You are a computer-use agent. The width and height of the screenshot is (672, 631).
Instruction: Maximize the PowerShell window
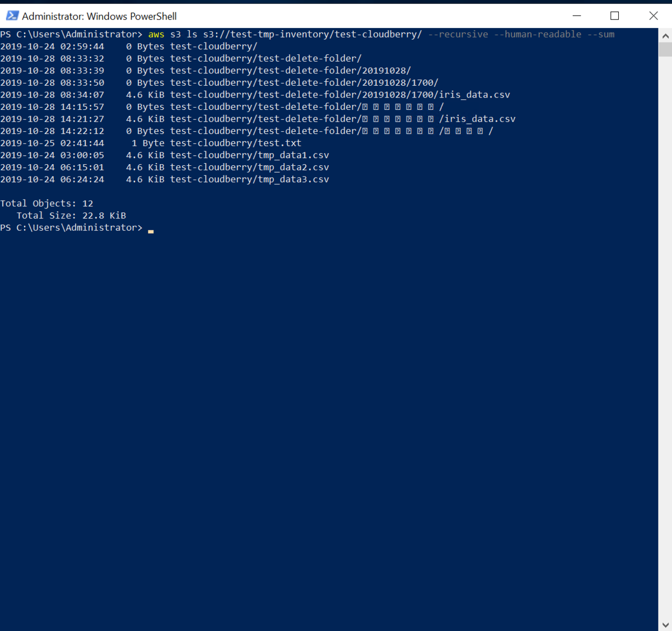click(614, 16)
